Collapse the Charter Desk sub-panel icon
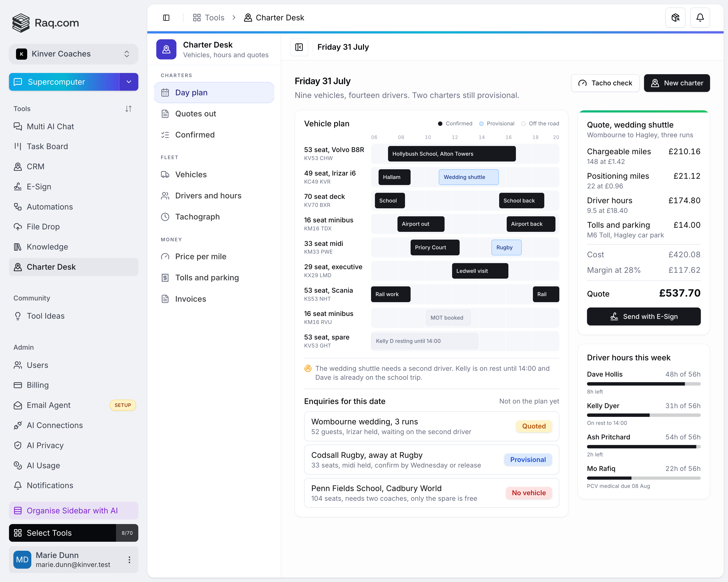 (299, 47)
